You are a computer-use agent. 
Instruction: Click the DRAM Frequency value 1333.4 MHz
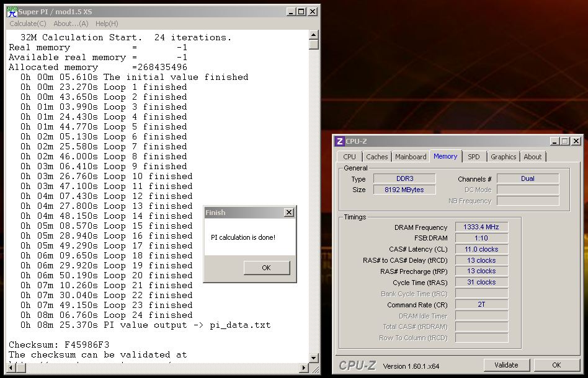(481, 227)
